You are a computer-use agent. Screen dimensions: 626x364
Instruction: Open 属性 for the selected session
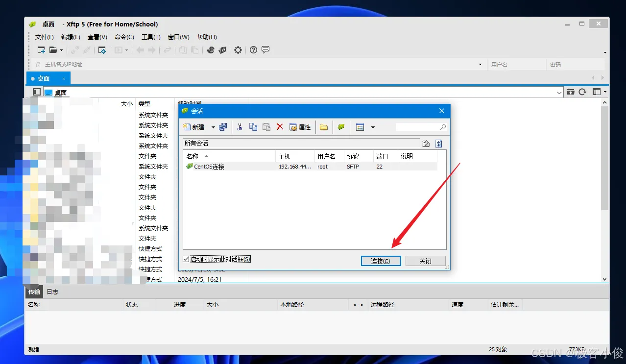(300, 127)
